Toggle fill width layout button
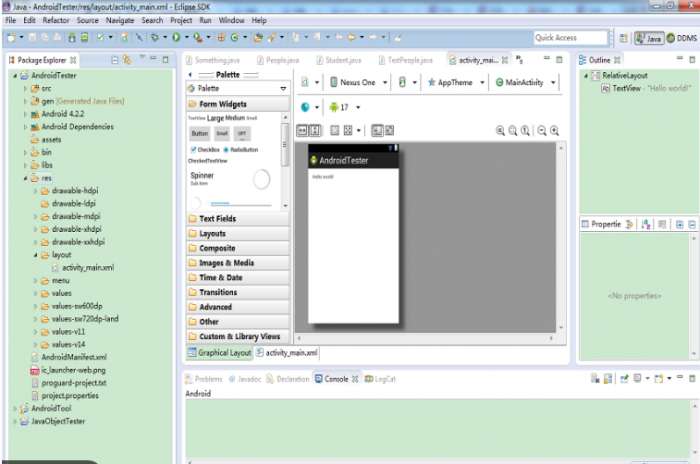 (302, 130)
